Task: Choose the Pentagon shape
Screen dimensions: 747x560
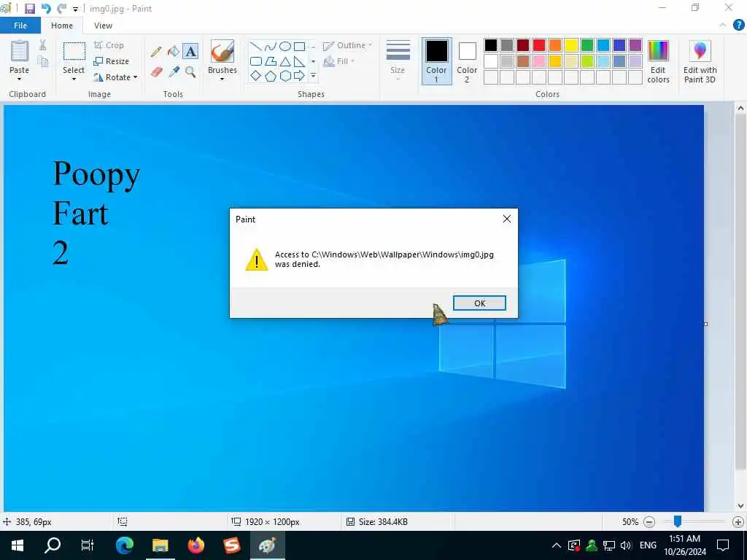Action: [271, 76]
